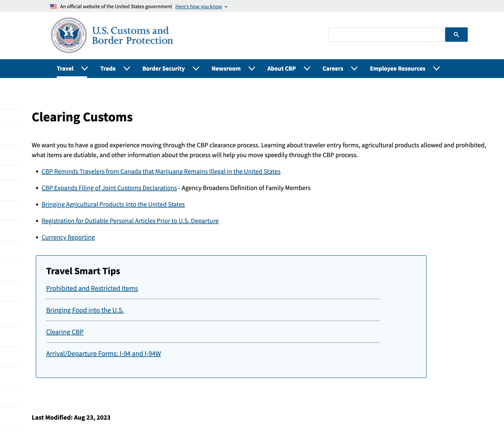
Task: Expand the Trade menu chevron
Action: point(127,69)
